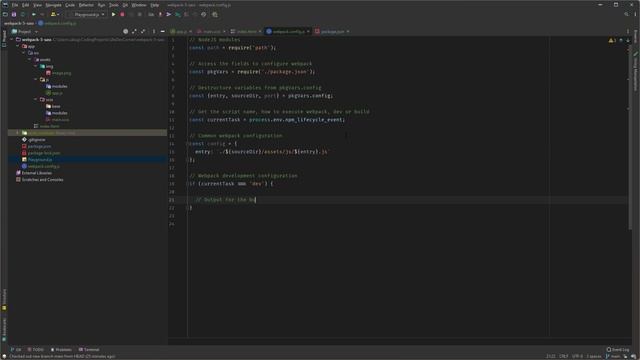This screenshot has height=360, width=640.
Task: Select External Libraries in the project tree
Action: [36, 173]
